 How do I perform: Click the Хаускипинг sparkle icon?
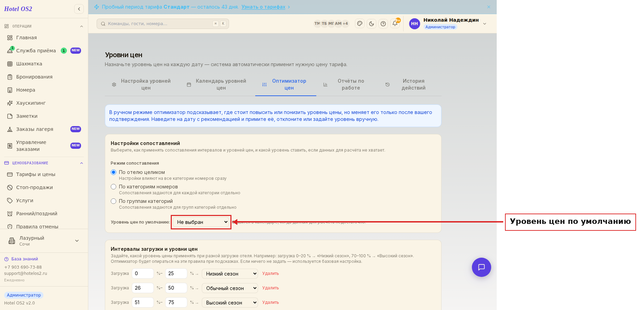(10, 103)
